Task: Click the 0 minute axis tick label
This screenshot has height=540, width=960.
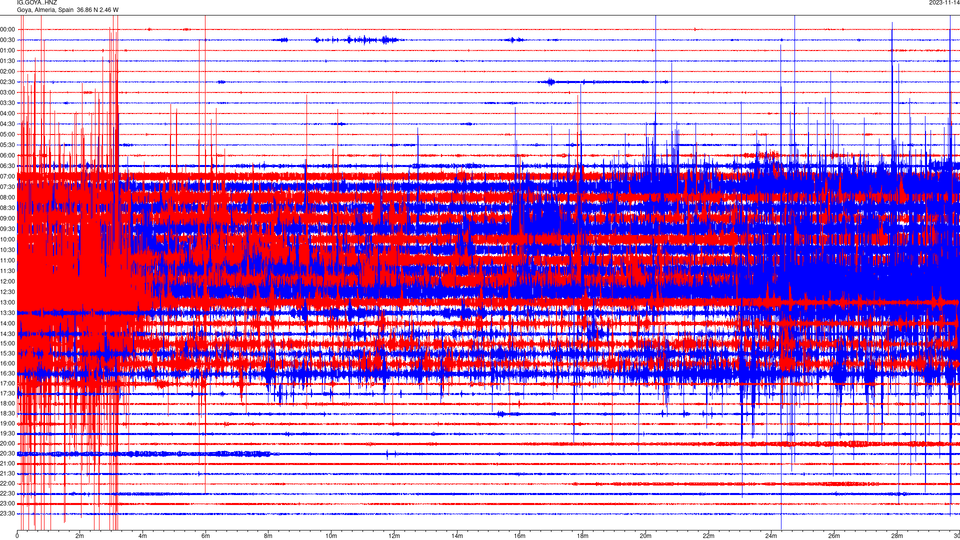Action: (17, 536)
